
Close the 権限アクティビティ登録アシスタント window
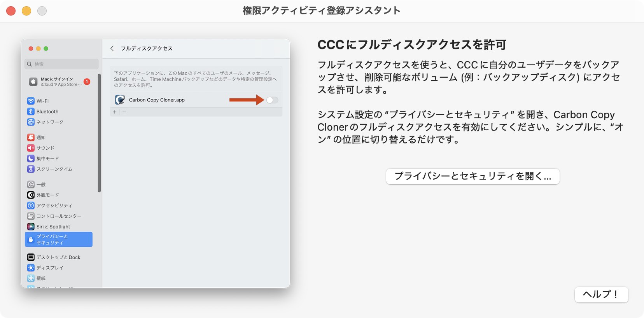pos(11,11)
